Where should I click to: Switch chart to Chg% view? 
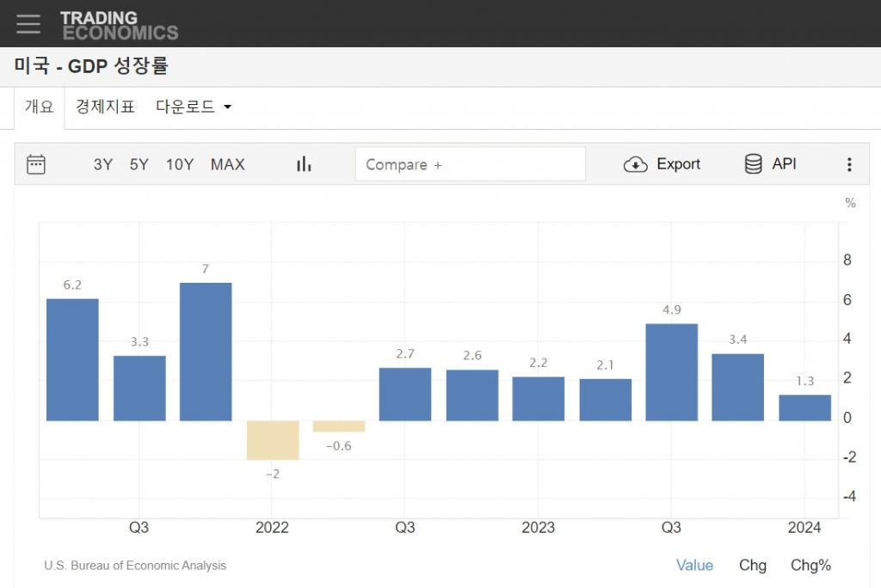(x=810, y=565)
